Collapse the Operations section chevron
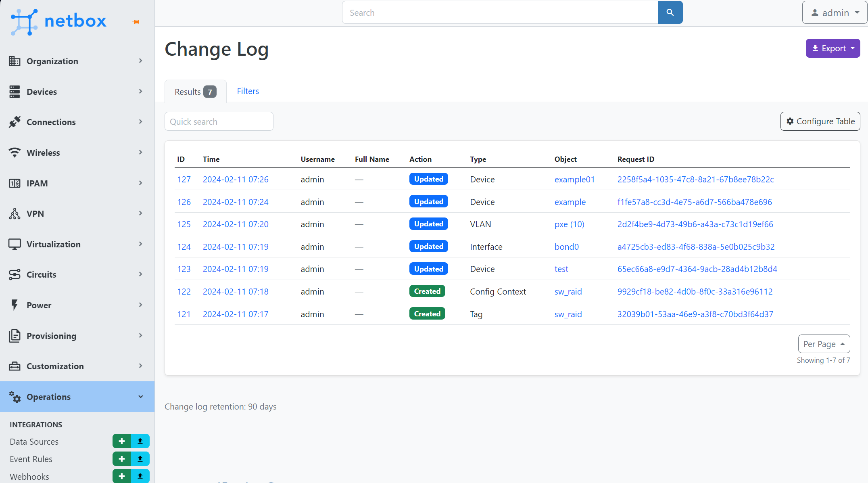 [140, 397]
